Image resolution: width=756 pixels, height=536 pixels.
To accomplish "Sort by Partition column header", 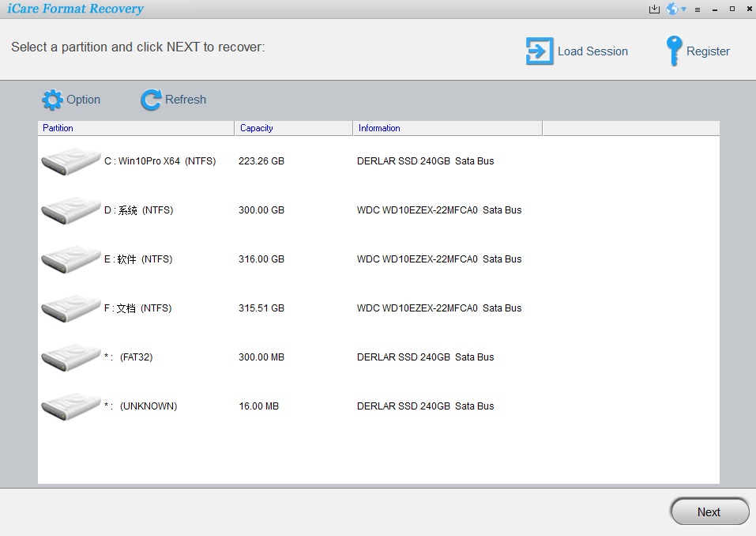I will 136,128.
